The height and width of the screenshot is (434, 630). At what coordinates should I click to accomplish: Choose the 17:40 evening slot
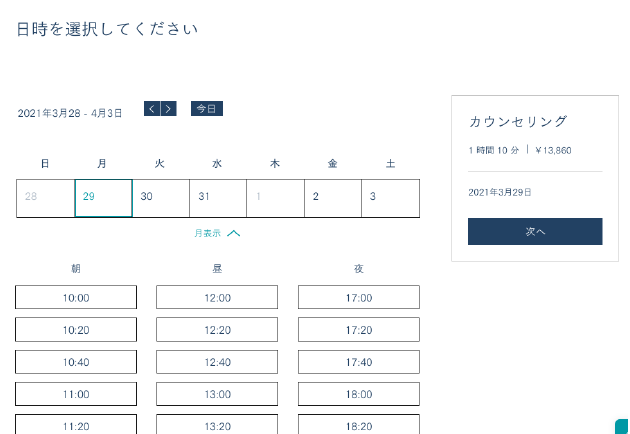click(358, 362)
